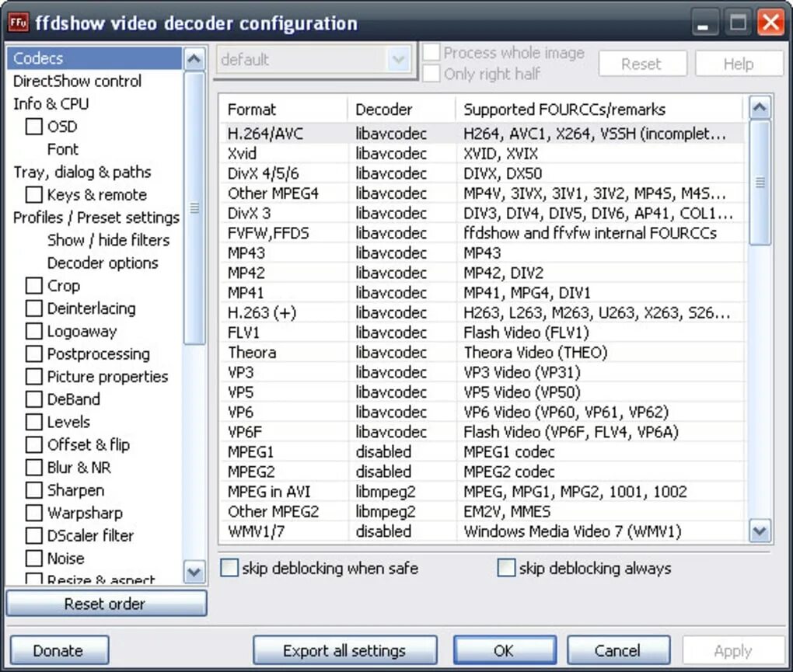Screen dimensions: 793x672
Task: Select the FLV1 format row
Action: click(x=483, y=333)
